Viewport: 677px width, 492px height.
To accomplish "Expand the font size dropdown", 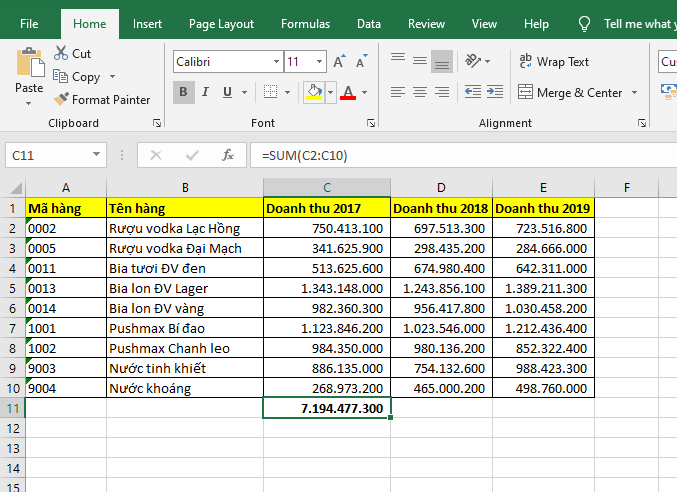I will click(318, 62).
